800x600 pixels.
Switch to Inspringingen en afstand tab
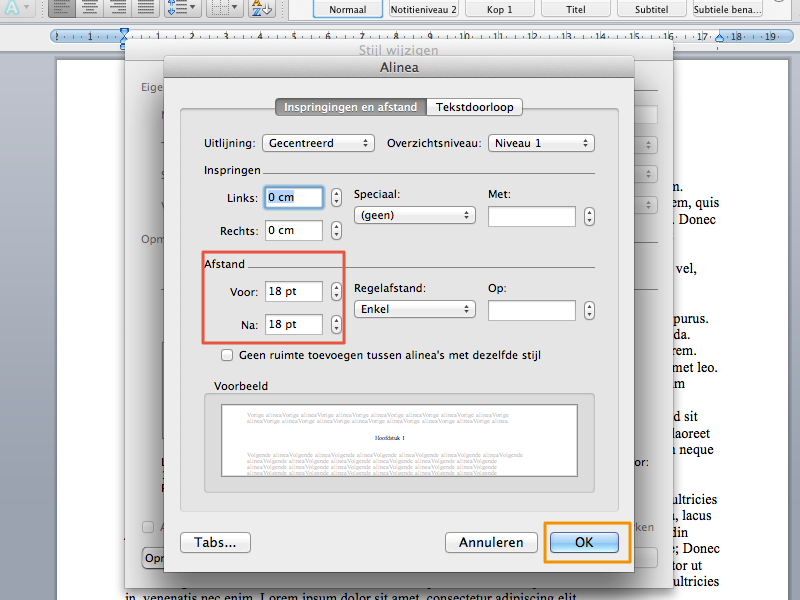click(x=351, y=107)
